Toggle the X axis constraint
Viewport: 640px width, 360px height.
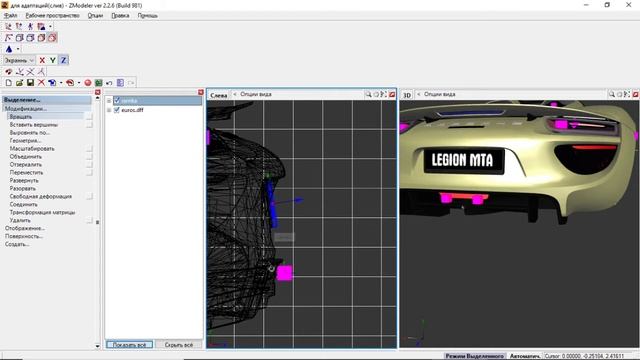pyautogui.click(x=42, y=60)
